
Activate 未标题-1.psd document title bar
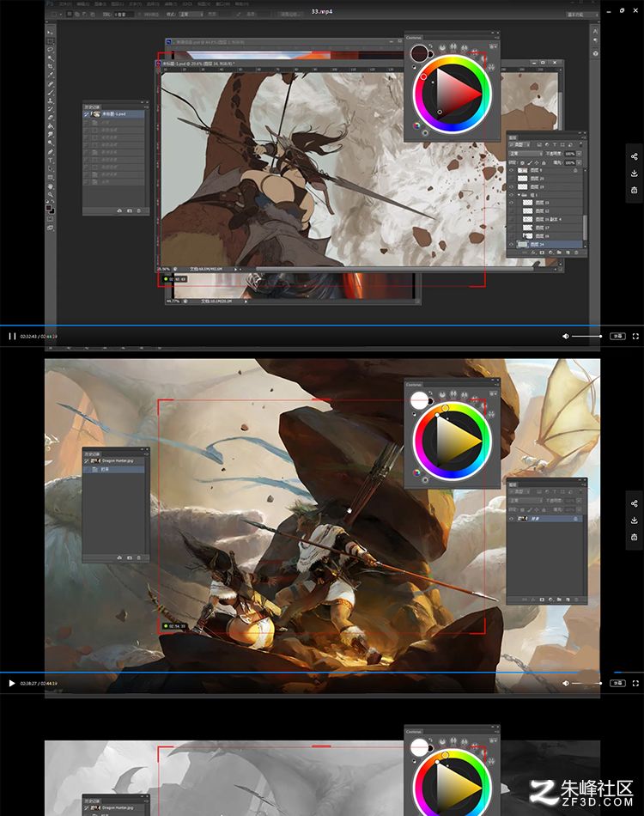(359, 64)
